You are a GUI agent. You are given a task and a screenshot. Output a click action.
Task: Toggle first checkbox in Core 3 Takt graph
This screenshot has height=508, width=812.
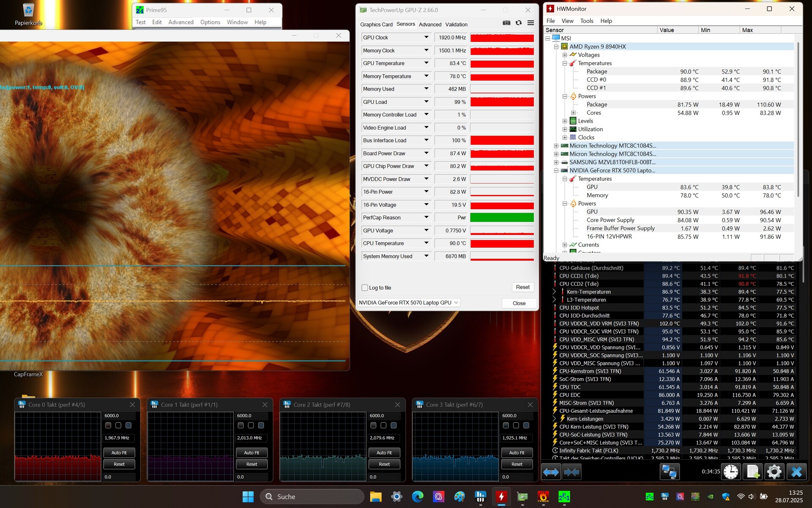(x=506, y=425)
